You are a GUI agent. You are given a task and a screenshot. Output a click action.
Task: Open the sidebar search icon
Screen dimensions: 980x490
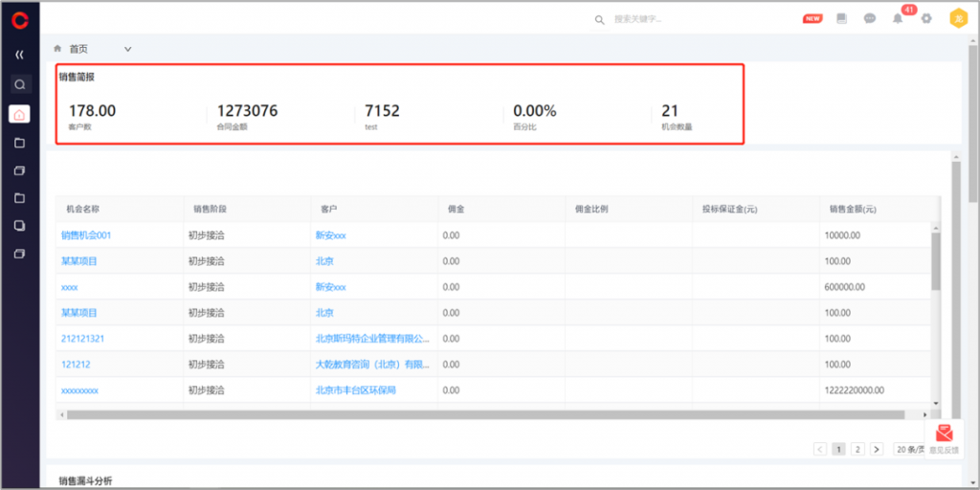click(20, 84)
